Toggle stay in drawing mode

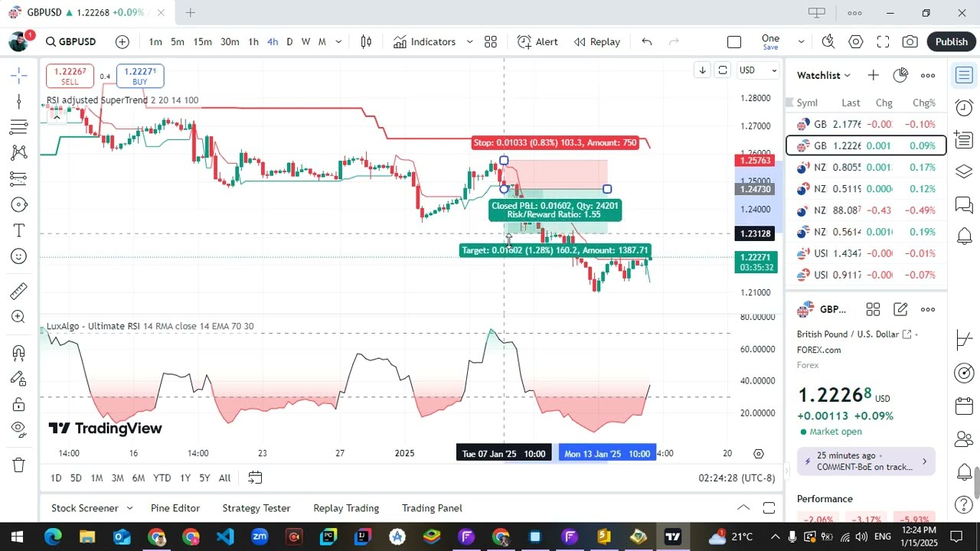[x=19, y=379]
